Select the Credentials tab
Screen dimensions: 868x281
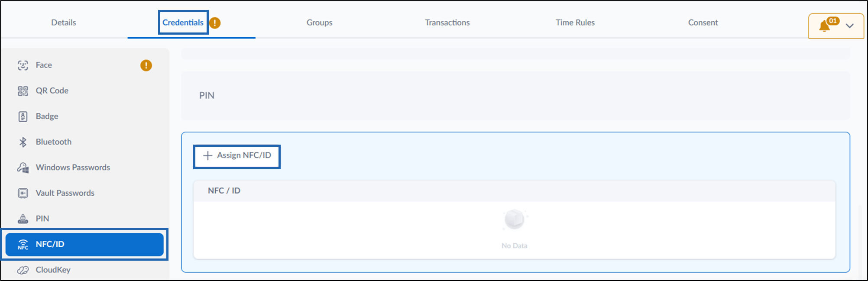click(x=183, y=23)
